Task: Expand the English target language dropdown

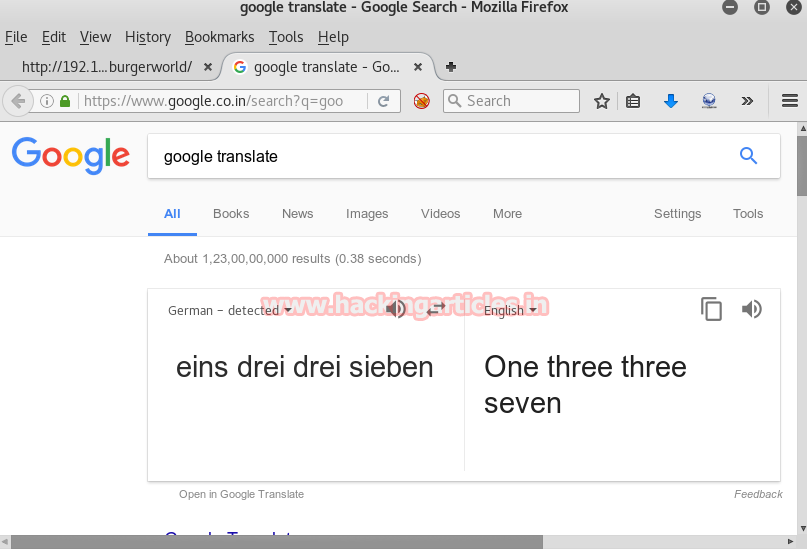Action: pyautogui.click(x=510, y=311)
